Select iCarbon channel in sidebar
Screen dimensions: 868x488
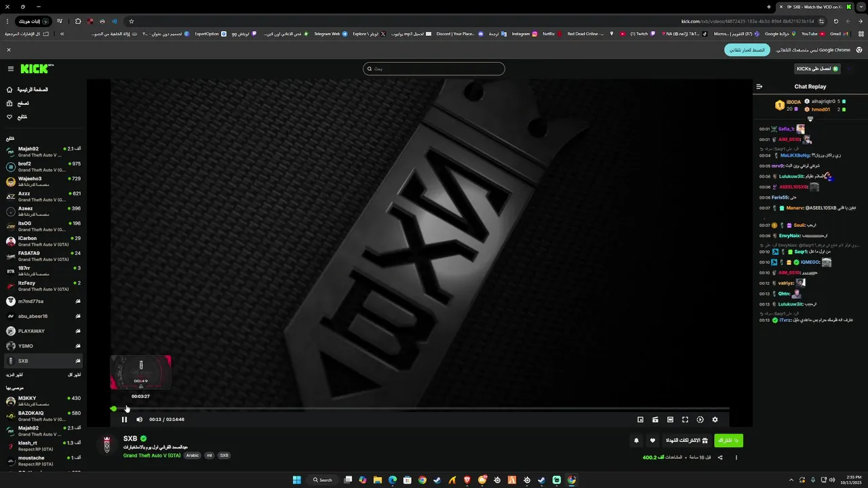(x=43, y=241)
